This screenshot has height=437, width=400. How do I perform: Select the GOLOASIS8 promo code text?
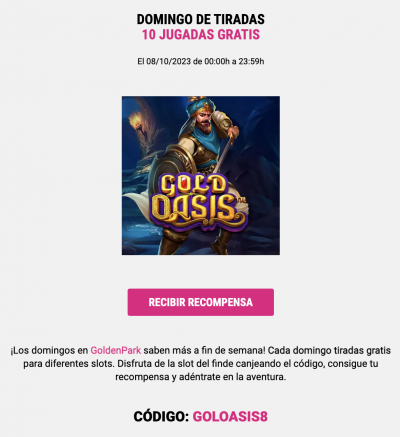click(x=230, y=416)
